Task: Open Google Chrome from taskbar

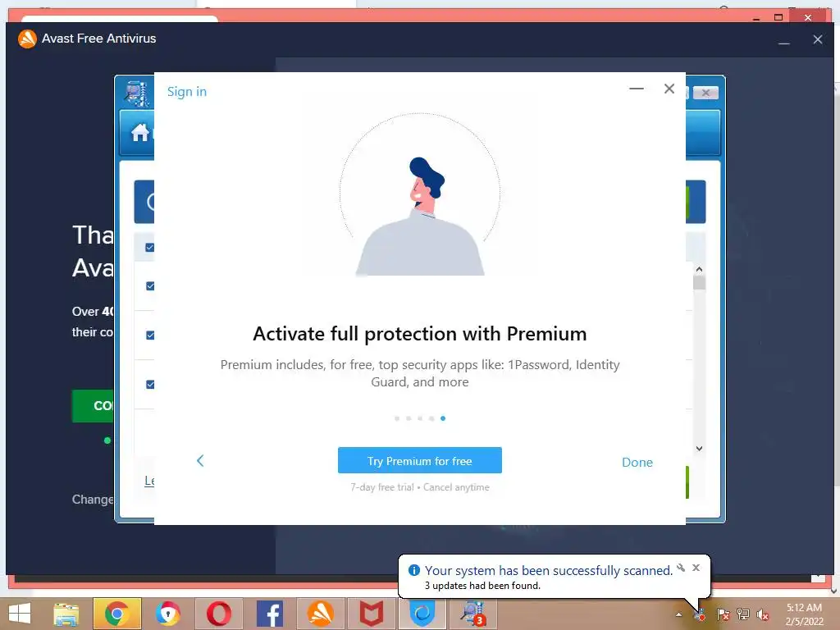Action: click(117, 614)
